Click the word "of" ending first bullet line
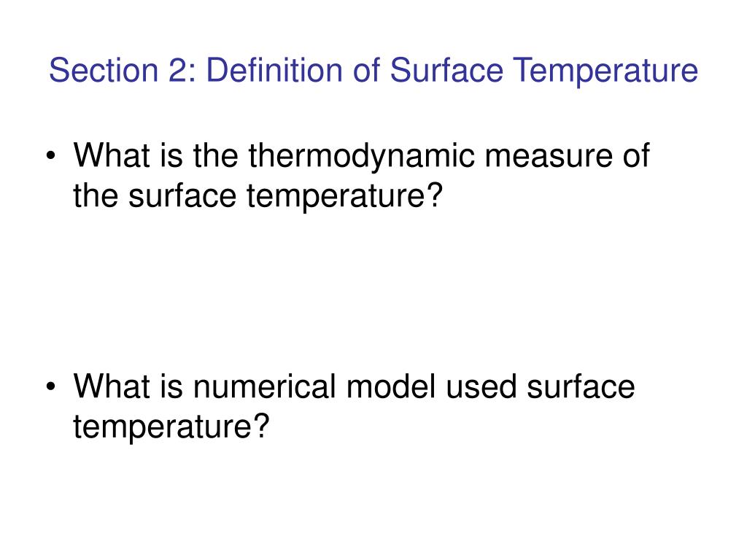 636,156
